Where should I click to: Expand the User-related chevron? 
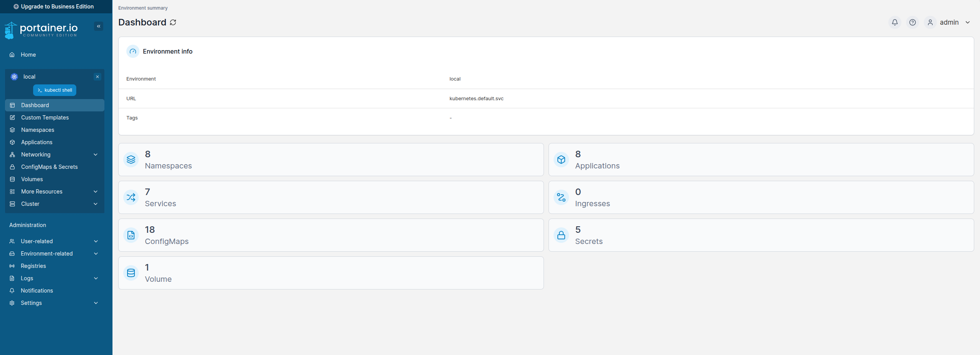coord(96,241)
